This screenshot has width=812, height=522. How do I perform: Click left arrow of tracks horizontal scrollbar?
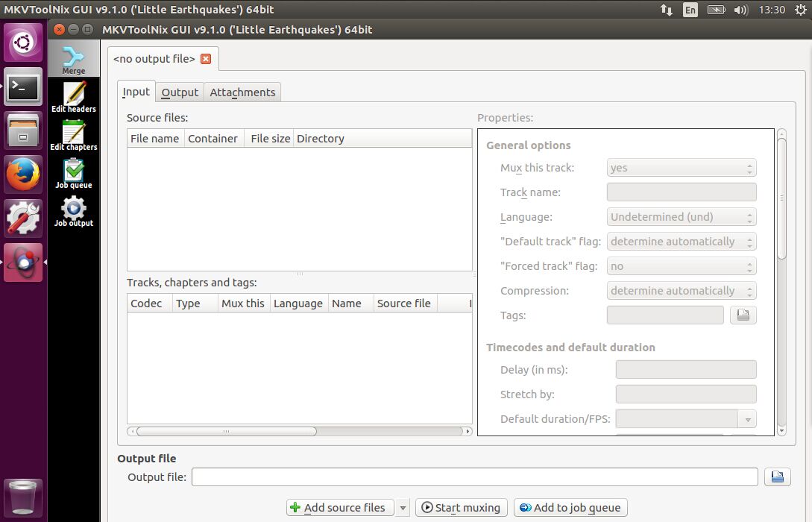(x=132, y=431)
